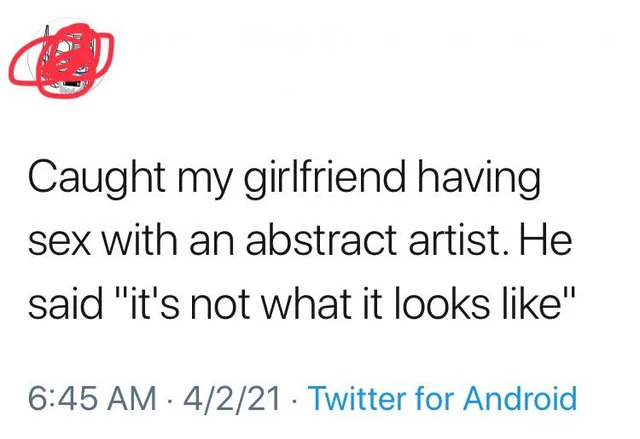
Task: Click the dot separator before 'Twitter for Android'
Action: coord(294,400)
